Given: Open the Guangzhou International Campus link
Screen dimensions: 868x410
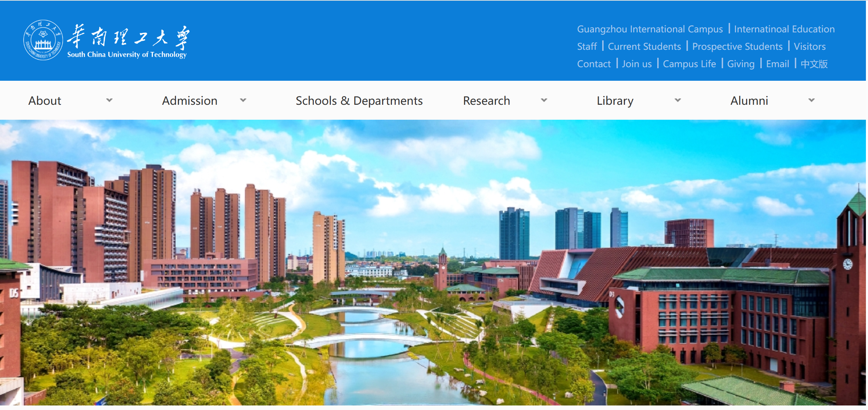Looking at the screenshot, I should [x=650, y=29].
